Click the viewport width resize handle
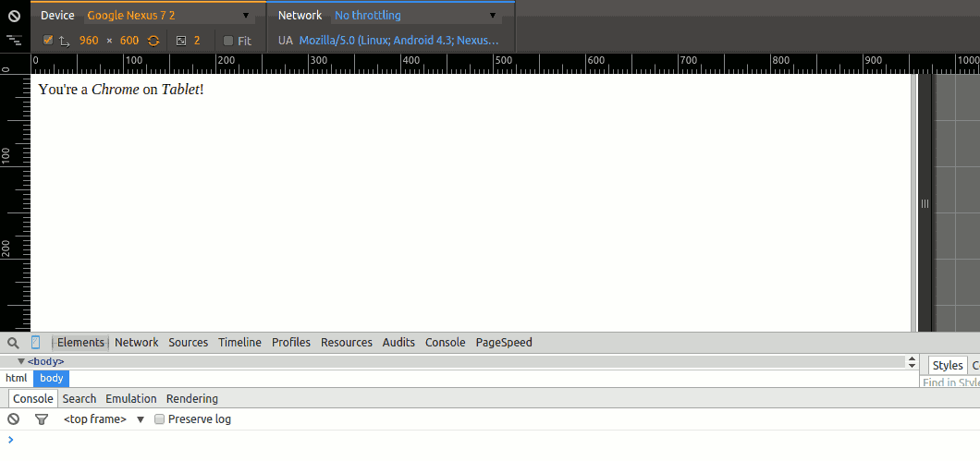 tap(924, 203)
